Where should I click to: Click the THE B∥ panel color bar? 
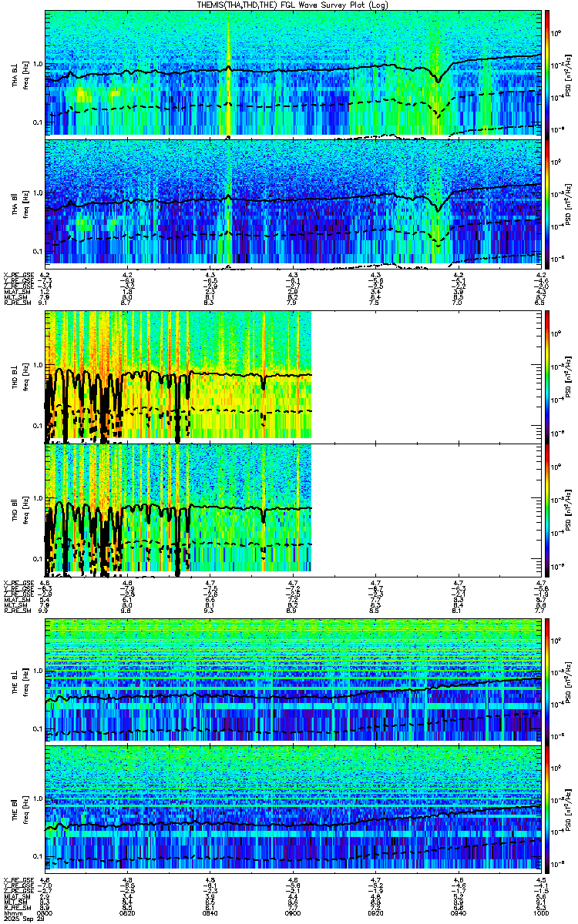(x=547, y=808)
